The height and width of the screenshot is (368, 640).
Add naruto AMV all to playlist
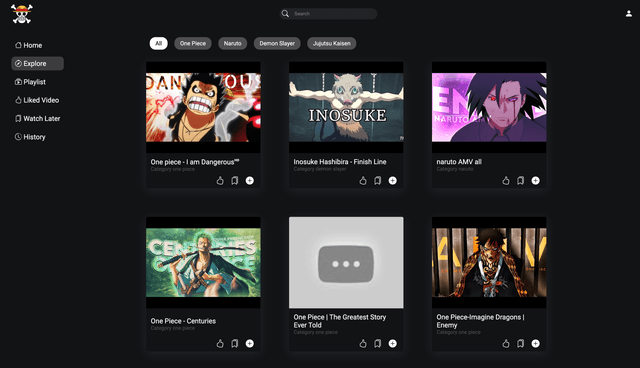coord(536,180)
